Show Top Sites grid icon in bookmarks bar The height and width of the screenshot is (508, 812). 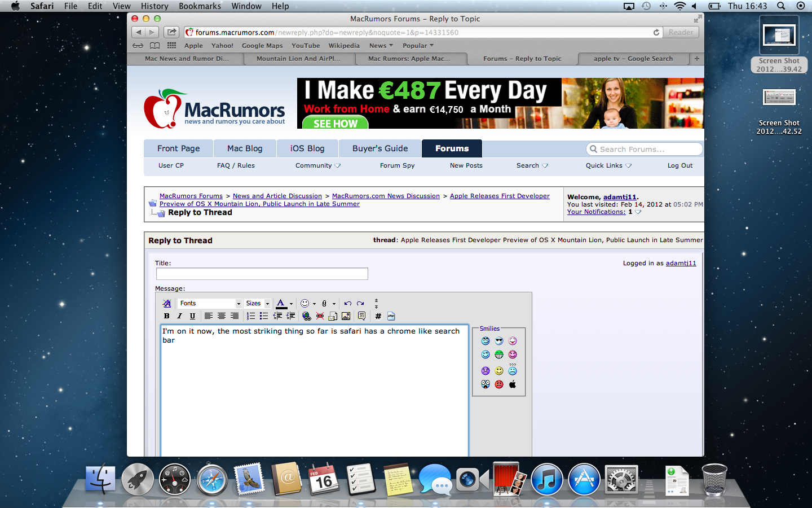click(171, 46)
